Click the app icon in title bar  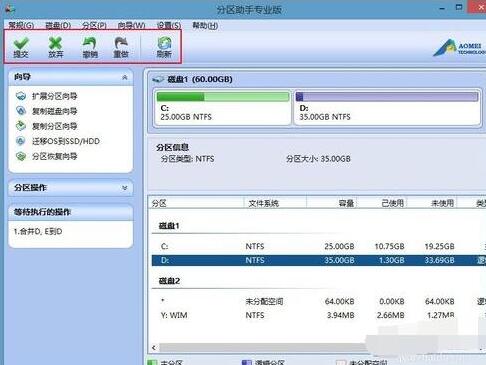[x=10, y=9]
